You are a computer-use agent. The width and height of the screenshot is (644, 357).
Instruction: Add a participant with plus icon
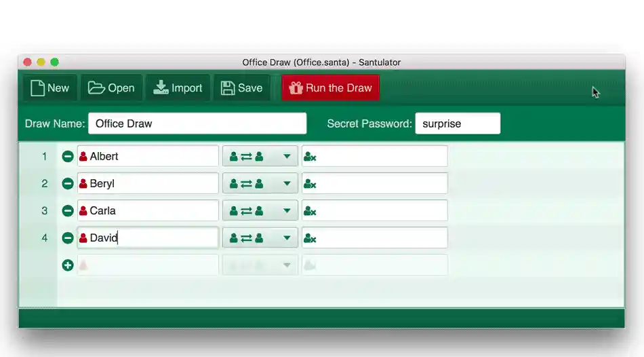[x=68, y=265]
